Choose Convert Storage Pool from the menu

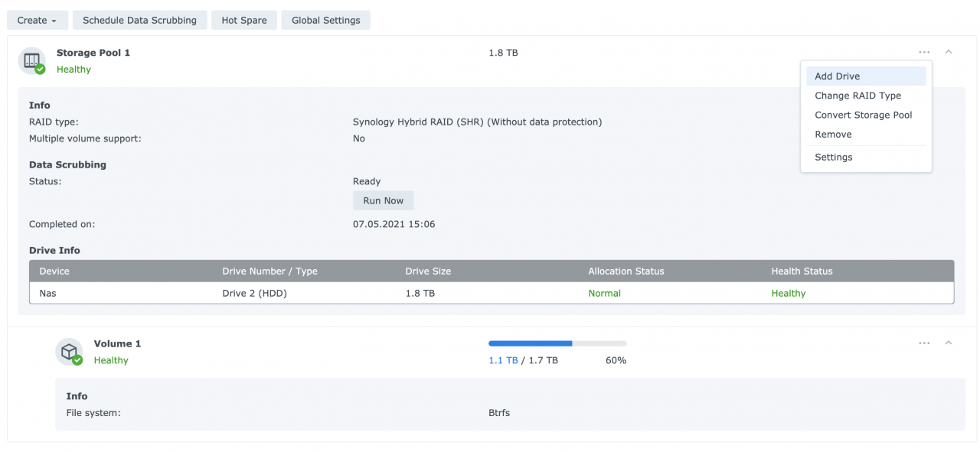pos(863,115)
